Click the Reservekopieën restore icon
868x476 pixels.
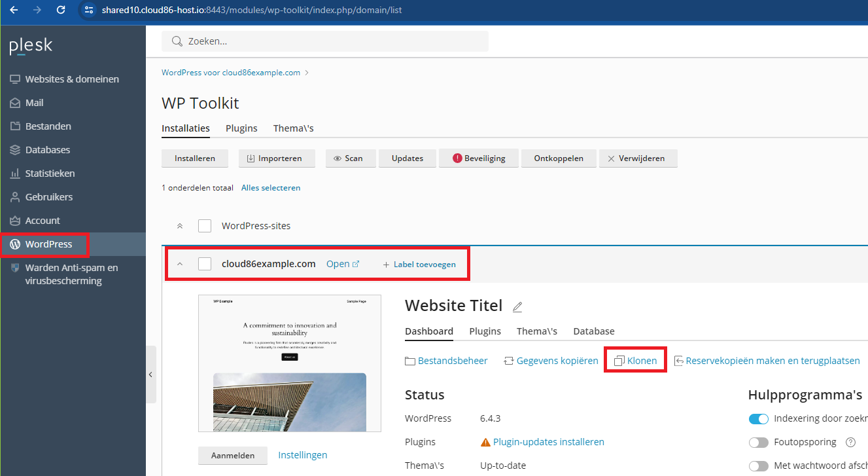tap(679, 361)
